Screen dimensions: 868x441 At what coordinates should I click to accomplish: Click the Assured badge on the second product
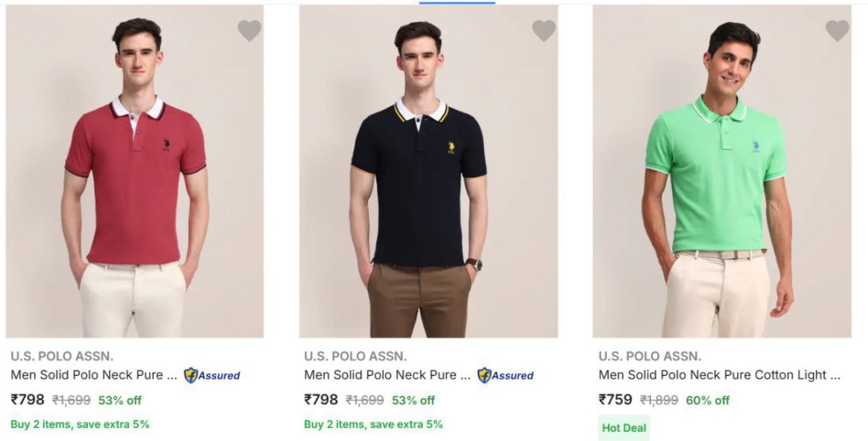507,375
